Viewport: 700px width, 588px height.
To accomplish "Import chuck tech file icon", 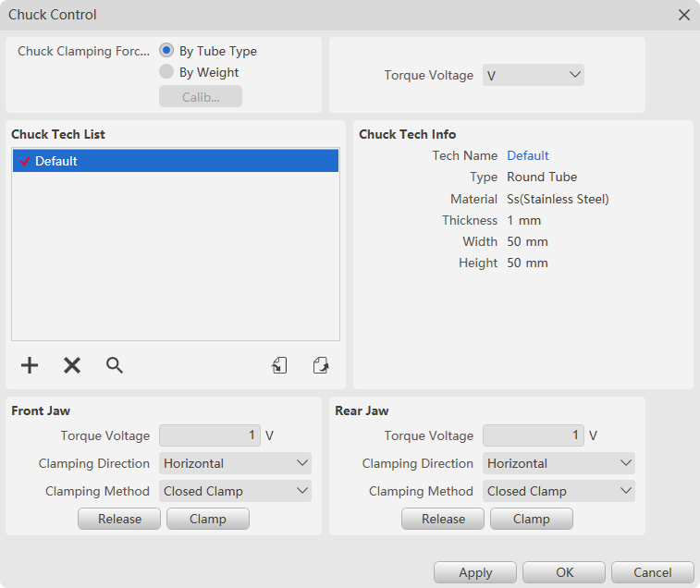I will pos(279,365).
